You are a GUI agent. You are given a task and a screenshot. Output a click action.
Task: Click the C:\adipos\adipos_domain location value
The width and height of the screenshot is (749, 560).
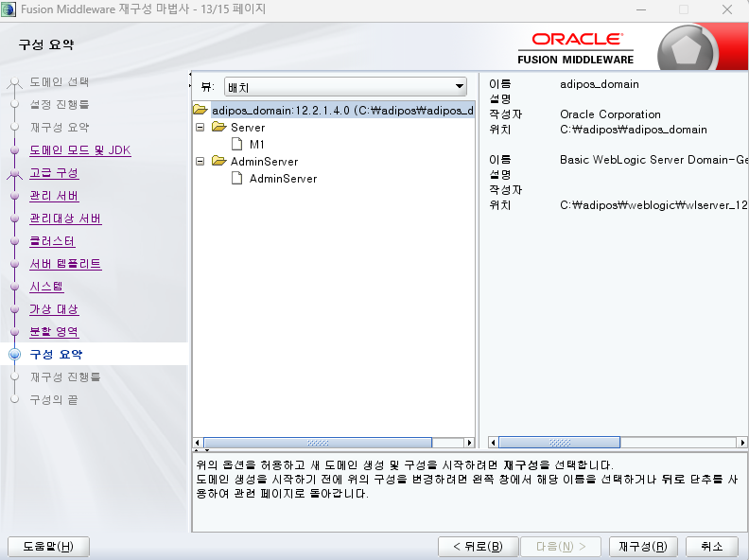click(634, 130)
